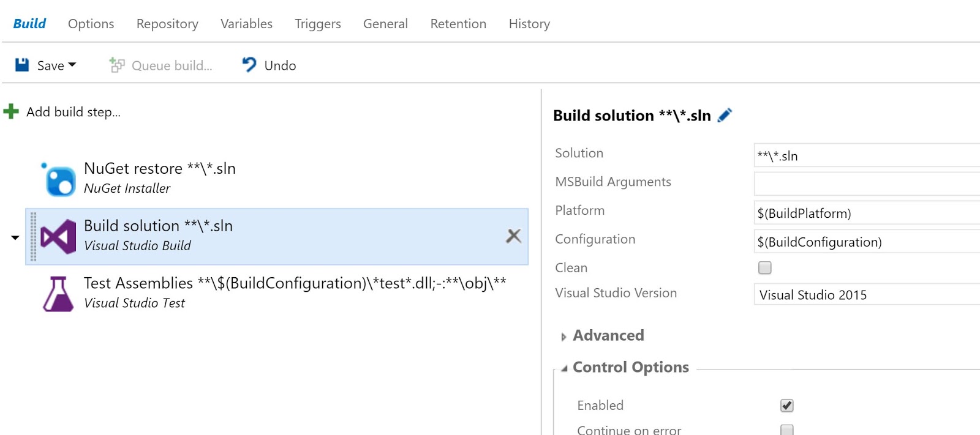
Task: Uncheck the Enabled checkbox
Action: [x=787, y=405]
